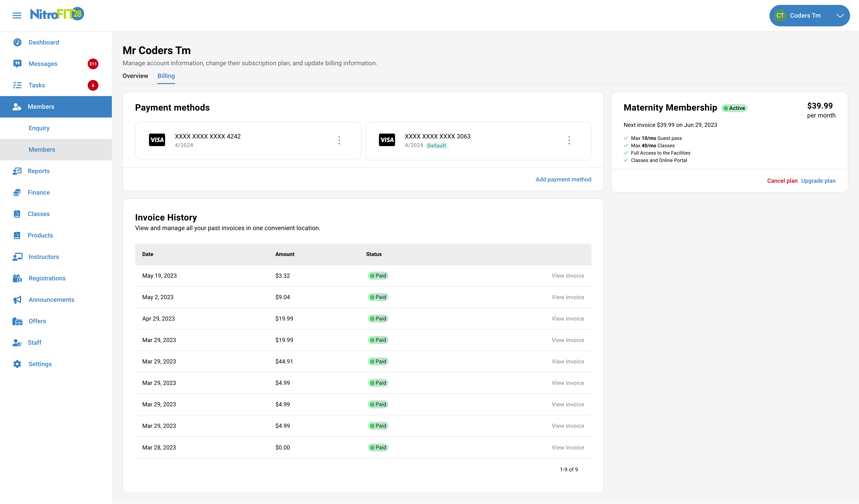Open the Reports section

tap(38, 171)
